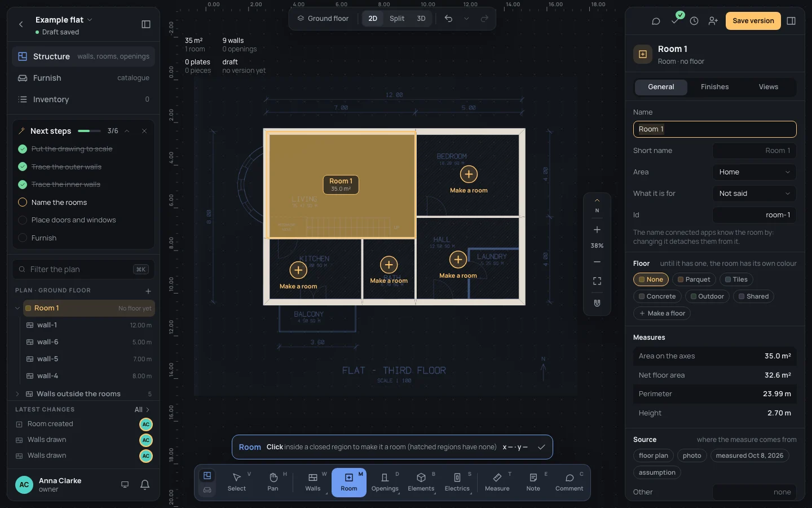Invite a collaborator via add-person icon

(x=713, y=21)
